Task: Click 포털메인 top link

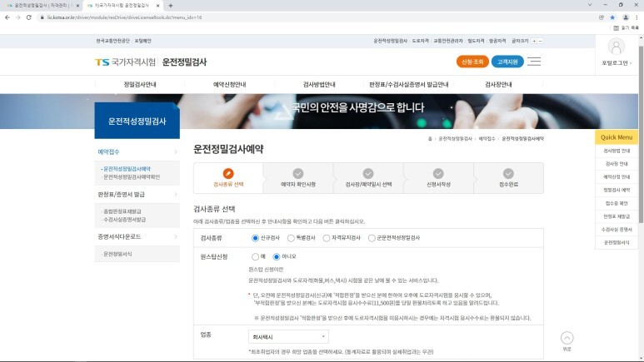Action: pos(143,41)
